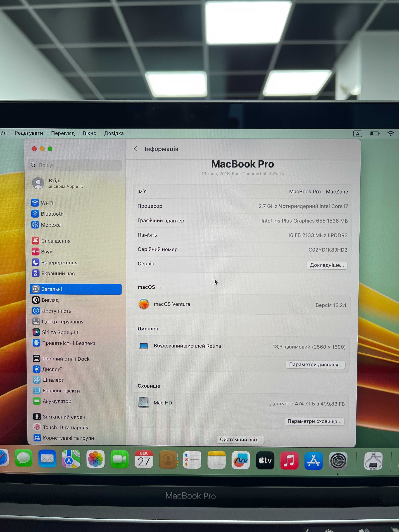Open Music from the Dock

[289, 461]
